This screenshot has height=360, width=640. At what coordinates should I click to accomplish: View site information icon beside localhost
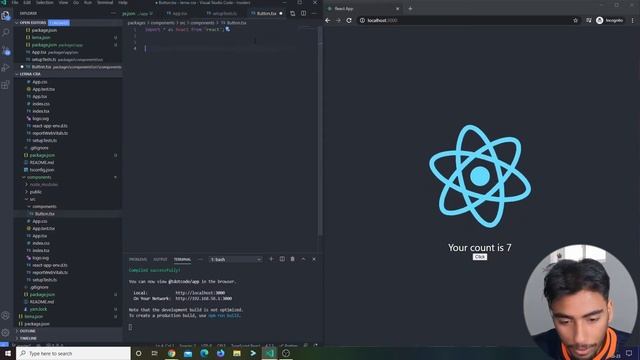(x=362, y=20)
